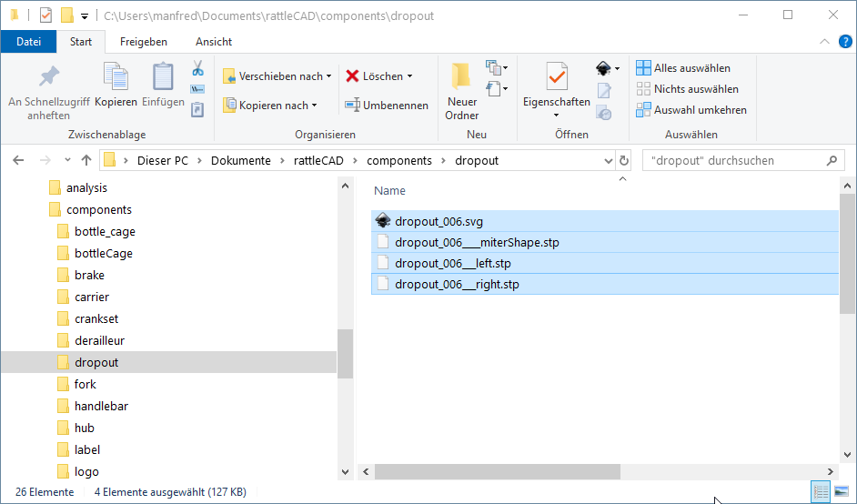
Task: Click the help question mark icon
Action: coord(846,42)
